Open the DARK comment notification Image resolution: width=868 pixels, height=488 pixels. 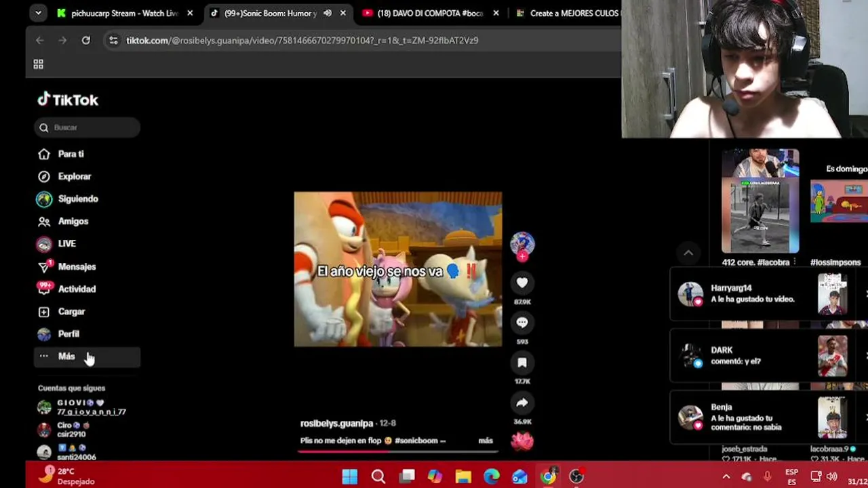click(x=768, y=356)
